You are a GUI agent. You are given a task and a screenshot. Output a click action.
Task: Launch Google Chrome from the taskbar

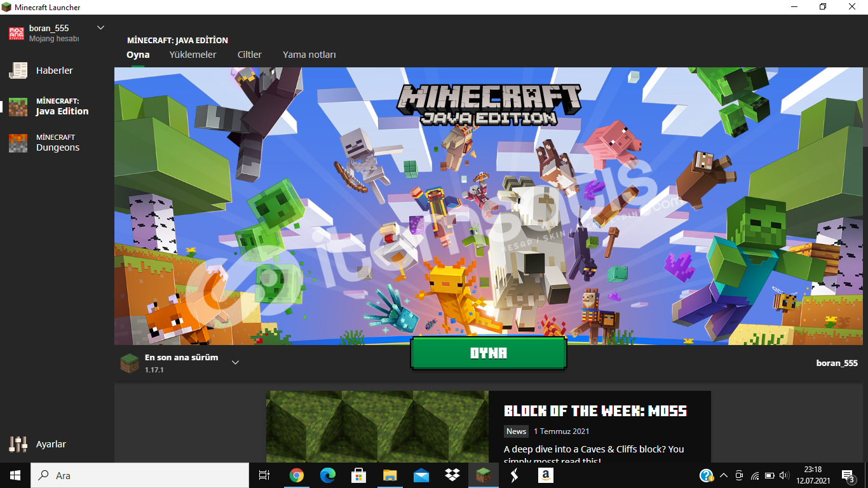tap(296, 475)
